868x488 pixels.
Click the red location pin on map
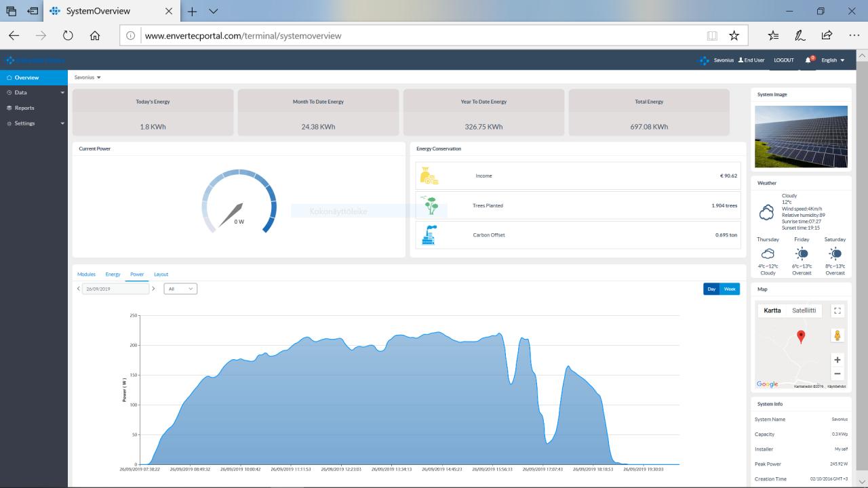click(x=801, y=337)
